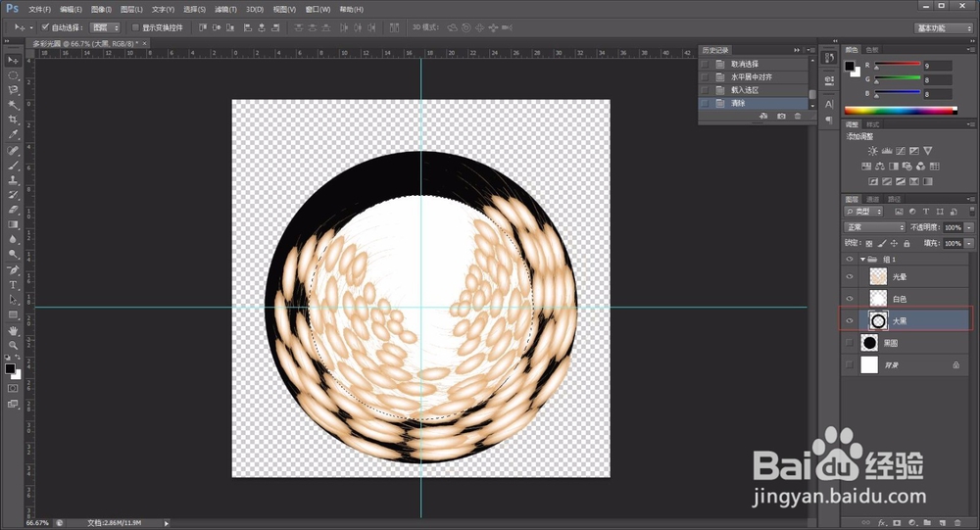Select the Healing Brush tool
980x530 pixels.
tap(13, 151)
